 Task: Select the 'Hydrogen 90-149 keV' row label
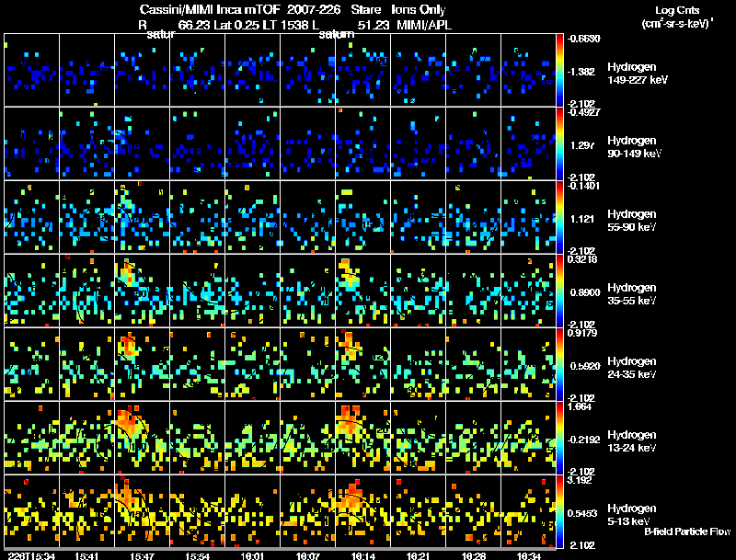tap(634, 147)
